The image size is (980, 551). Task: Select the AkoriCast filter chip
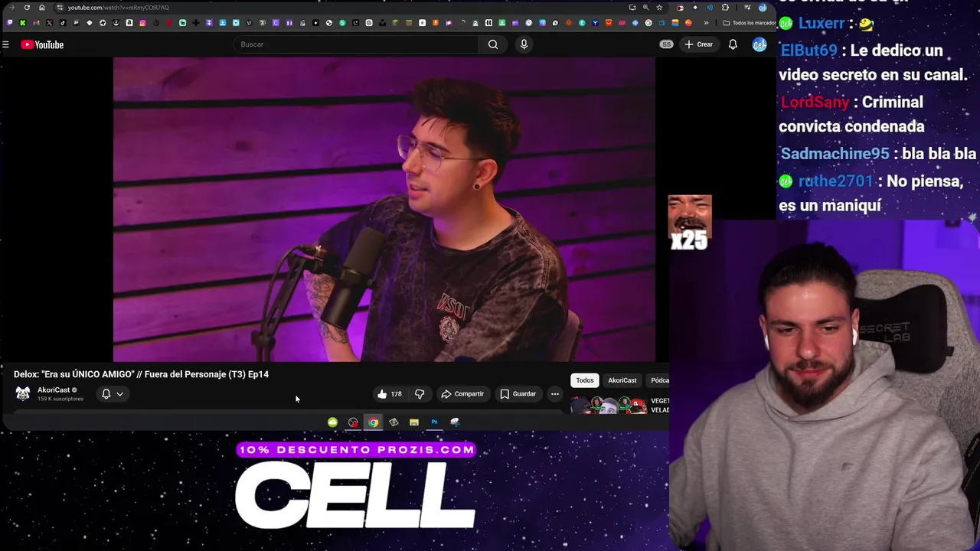coord(622,380)
